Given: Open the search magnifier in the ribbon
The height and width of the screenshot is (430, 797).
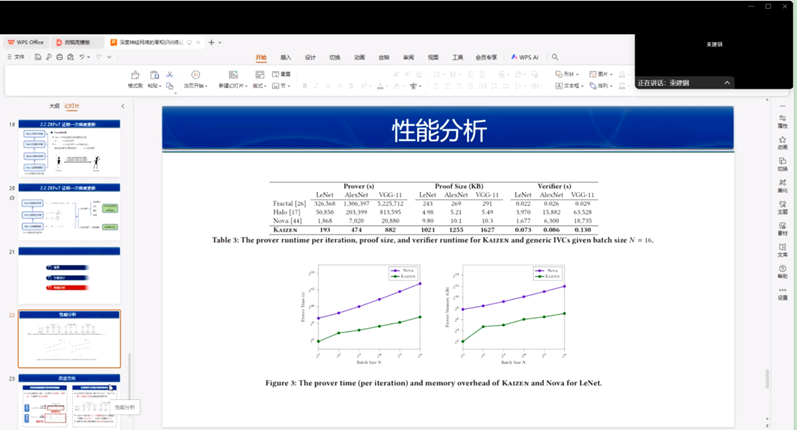Looking at the screenshot, I should 555,57.
